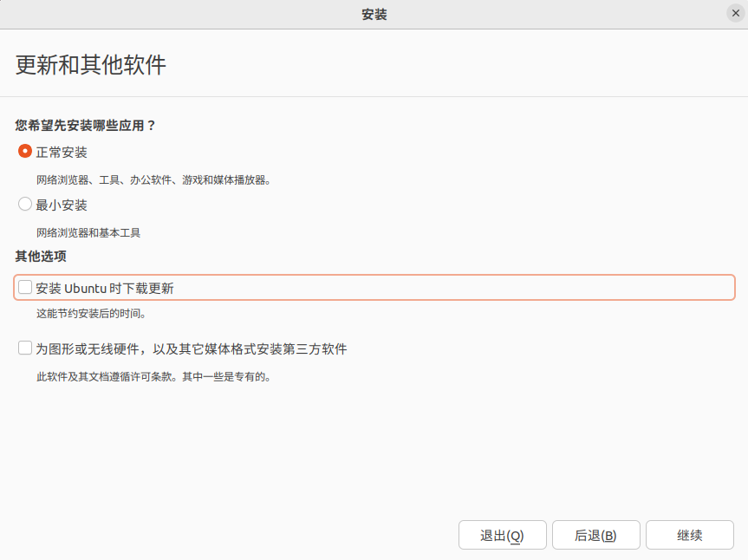This screenshot has height=560, width=748.
Task: Close the 安装 installer window
Action: 736,13
